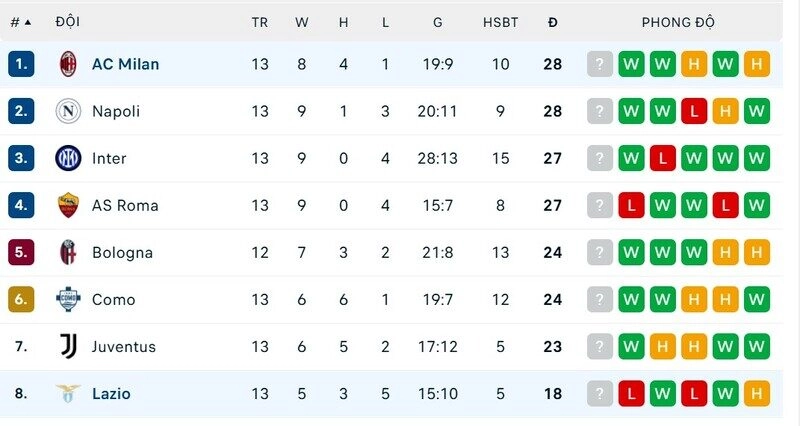Click the Como club crest
The width and height of the screenshot is (800, 426).
point(68,299)
